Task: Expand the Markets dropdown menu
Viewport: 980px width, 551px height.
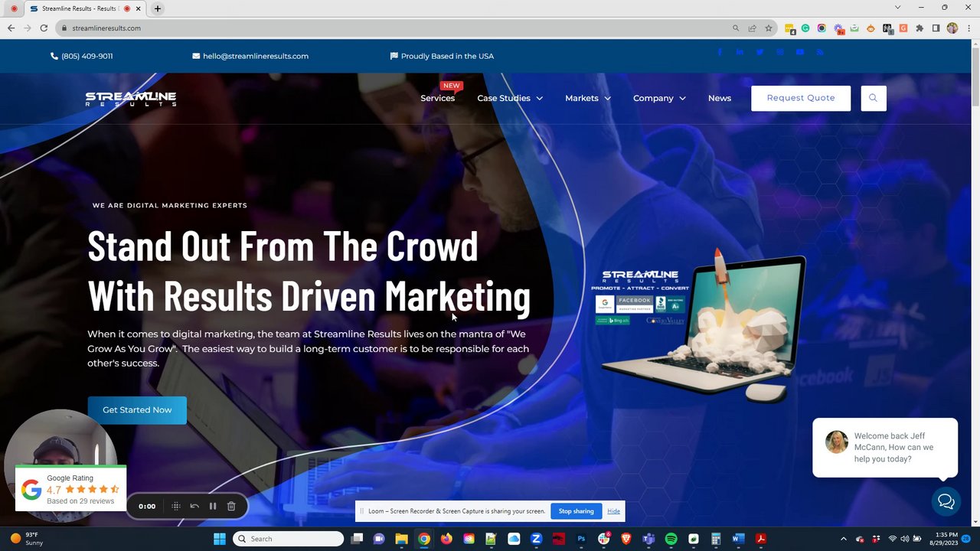Action: click(588, 98)
